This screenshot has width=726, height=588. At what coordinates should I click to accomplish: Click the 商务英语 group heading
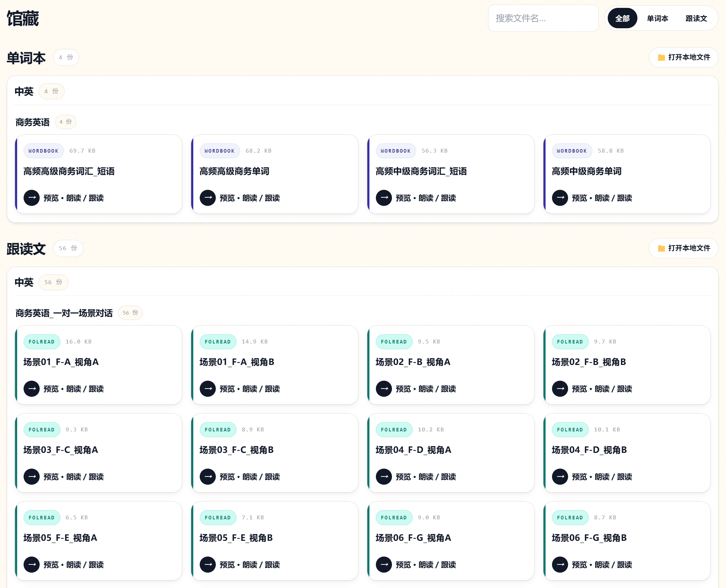coord(33,122)
